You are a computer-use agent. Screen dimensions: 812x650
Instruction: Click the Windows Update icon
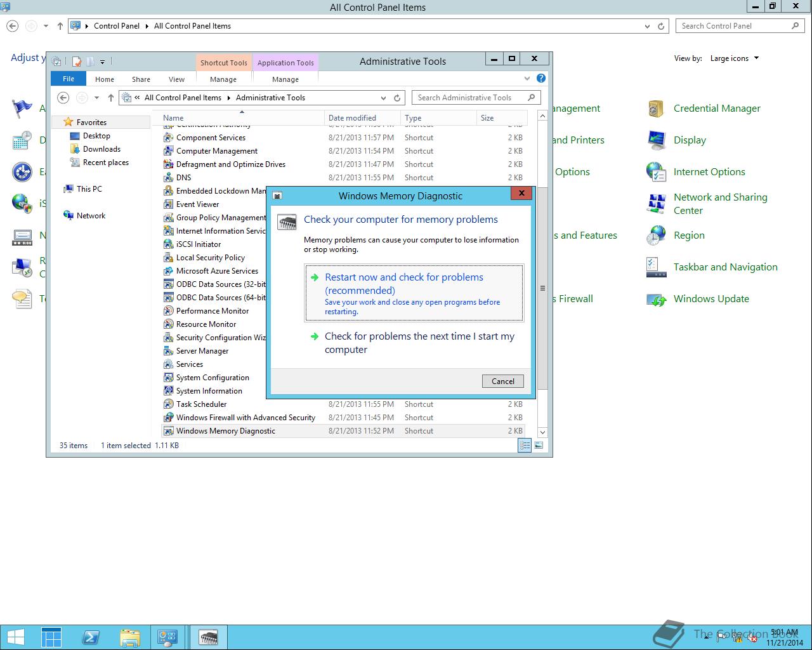pos(656,299)
